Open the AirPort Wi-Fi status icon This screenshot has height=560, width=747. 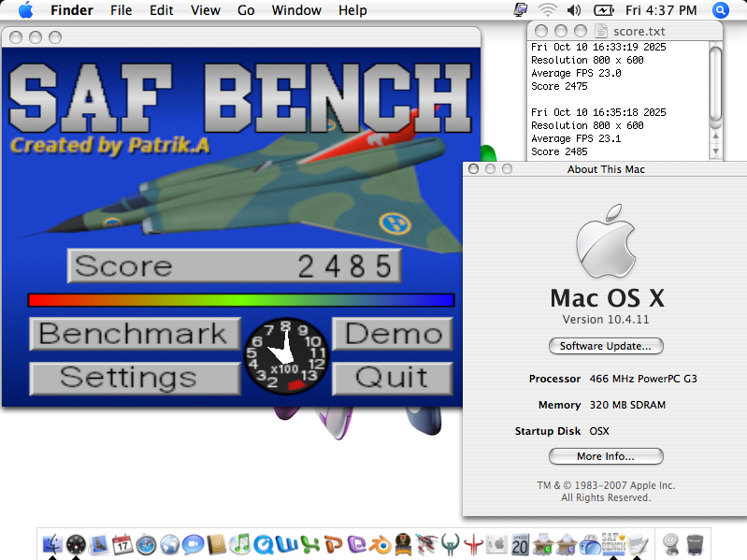pos(548,10)
